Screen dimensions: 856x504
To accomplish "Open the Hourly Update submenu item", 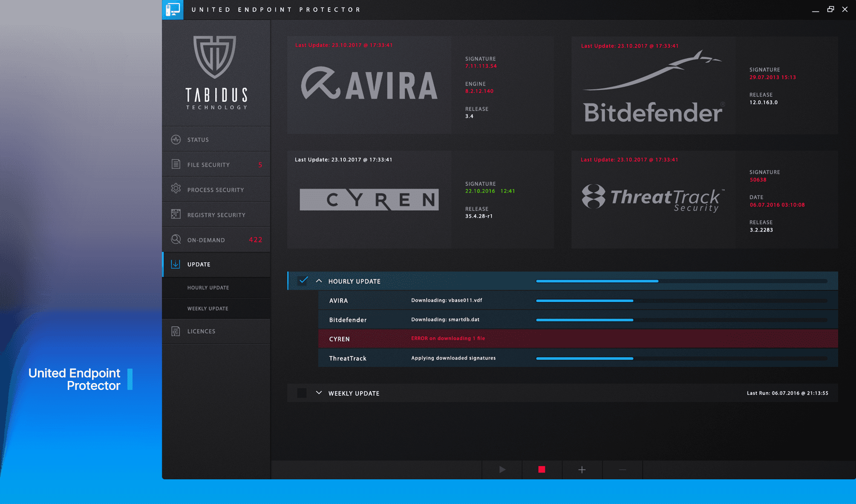I will click(x=208, y=288).
